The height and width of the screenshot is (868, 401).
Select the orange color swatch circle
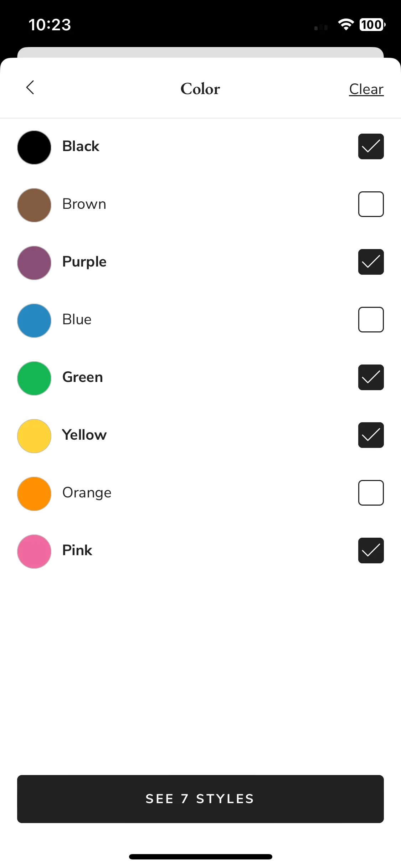pyautogui.click(x=34, y=494)
